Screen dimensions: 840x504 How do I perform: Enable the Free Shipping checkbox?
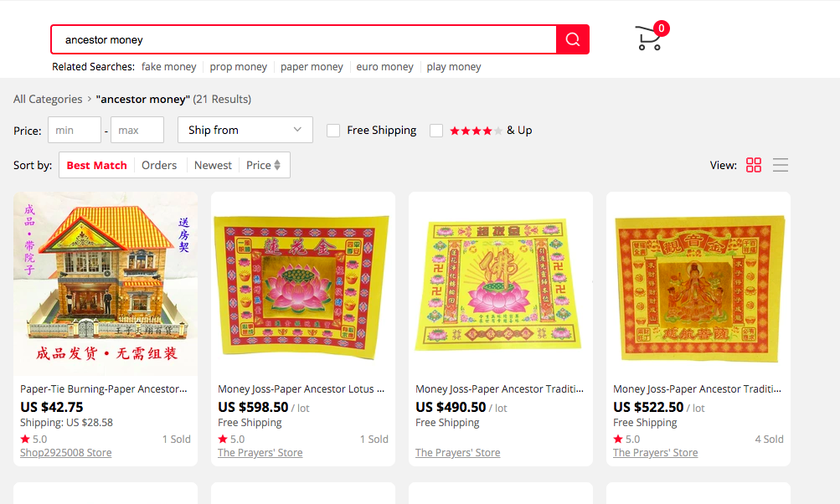[333, 131]
